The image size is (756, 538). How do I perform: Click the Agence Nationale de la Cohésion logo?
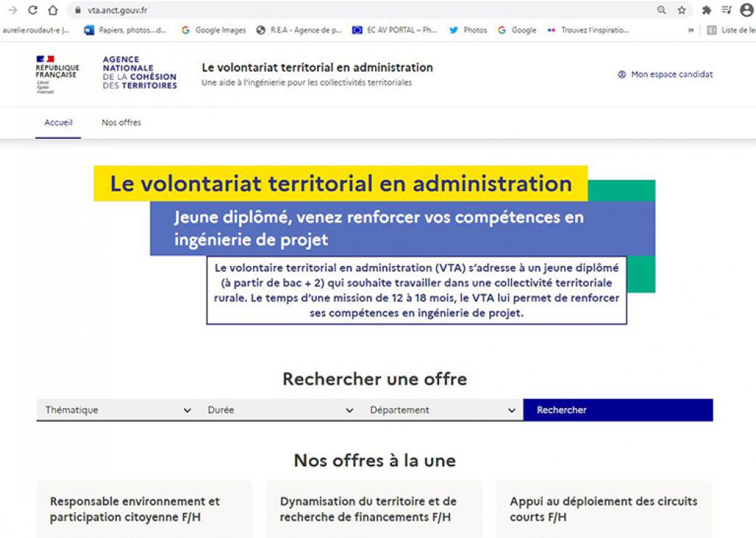[x=140, y=72]
